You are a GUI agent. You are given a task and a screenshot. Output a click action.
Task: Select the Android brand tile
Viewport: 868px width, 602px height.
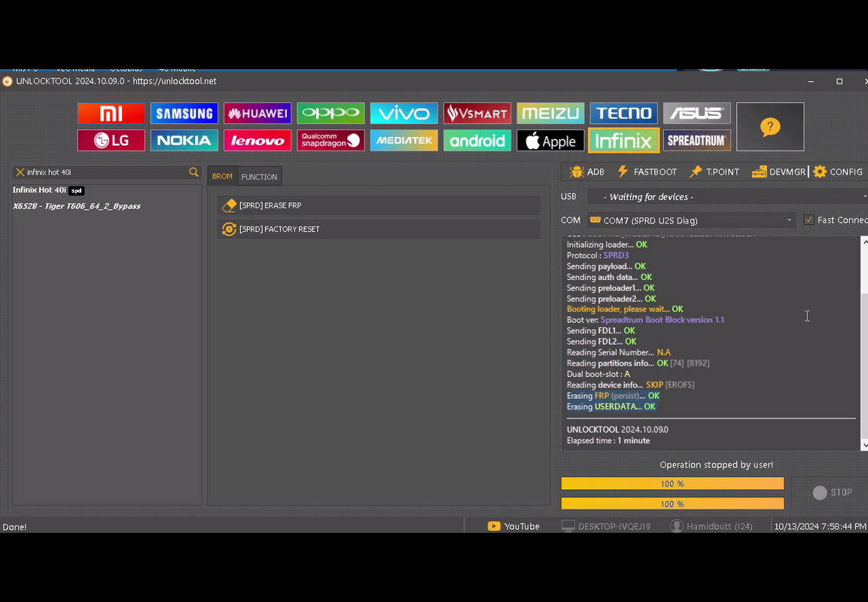pyautogui.click(x=477, y=141)
